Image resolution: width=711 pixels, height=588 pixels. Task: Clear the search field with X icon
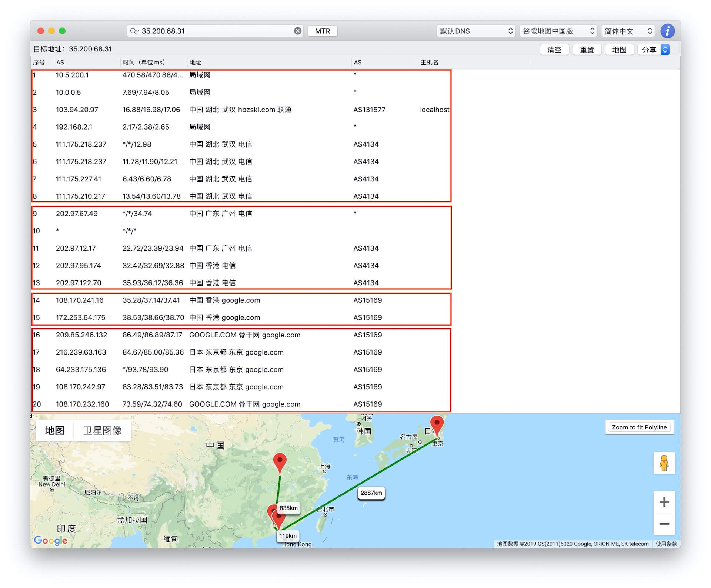tap(298, 31)
